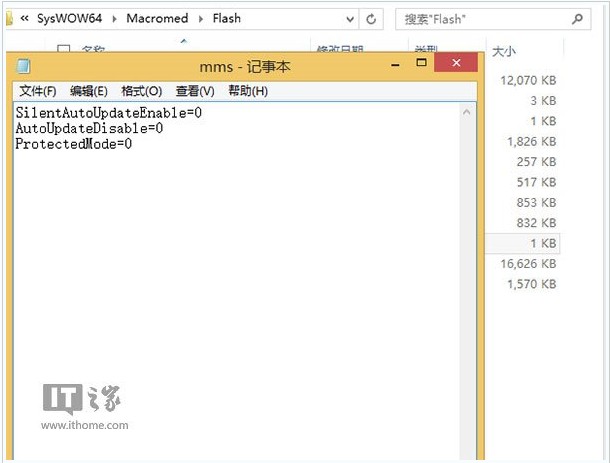The width and height of the screenshot is (610, 463).
Task: Click the 1,826 KB file size entry
Action: (x=531, y=142)
